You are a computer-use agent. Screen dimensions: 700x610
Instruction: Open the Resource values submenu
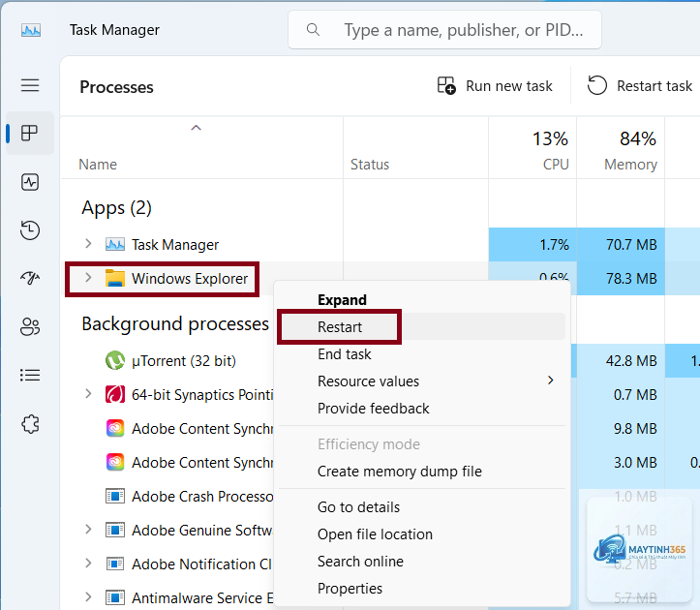(x=422, y=381)
